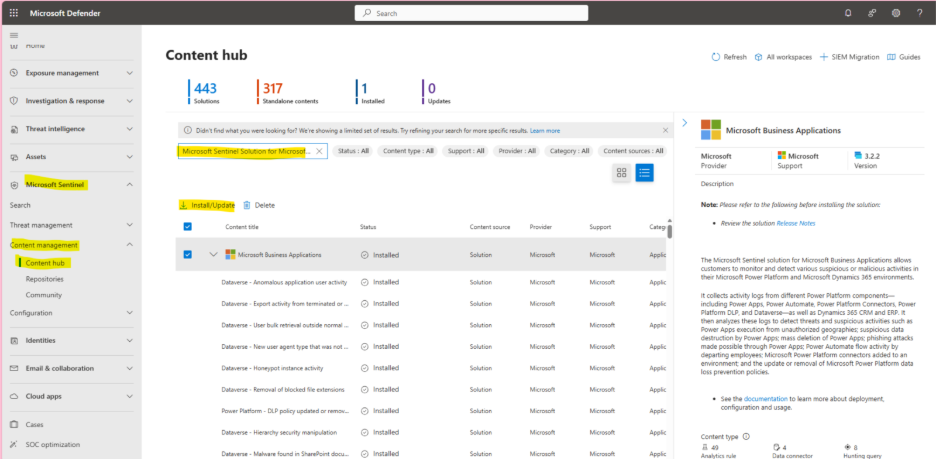The height and width of the screenshot is (459, 936).
Task: Switch to list view icon
Action: click(x=644, y=173)
